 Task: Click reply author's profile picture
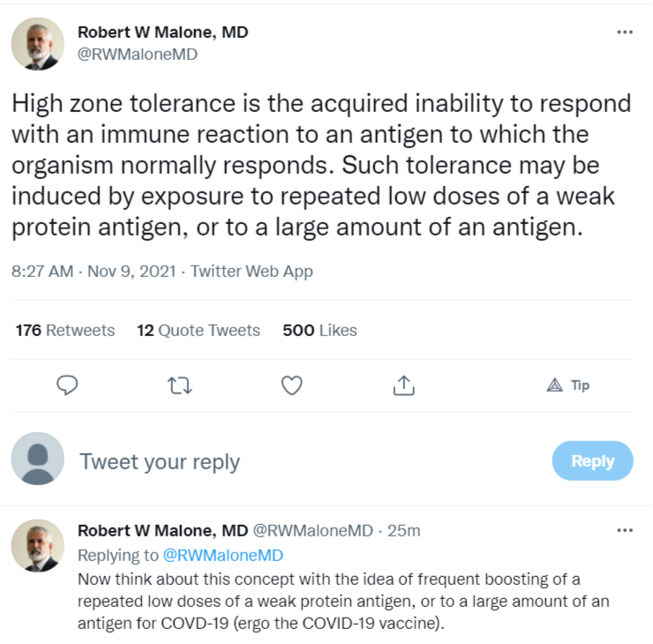(x=38, y=545)
